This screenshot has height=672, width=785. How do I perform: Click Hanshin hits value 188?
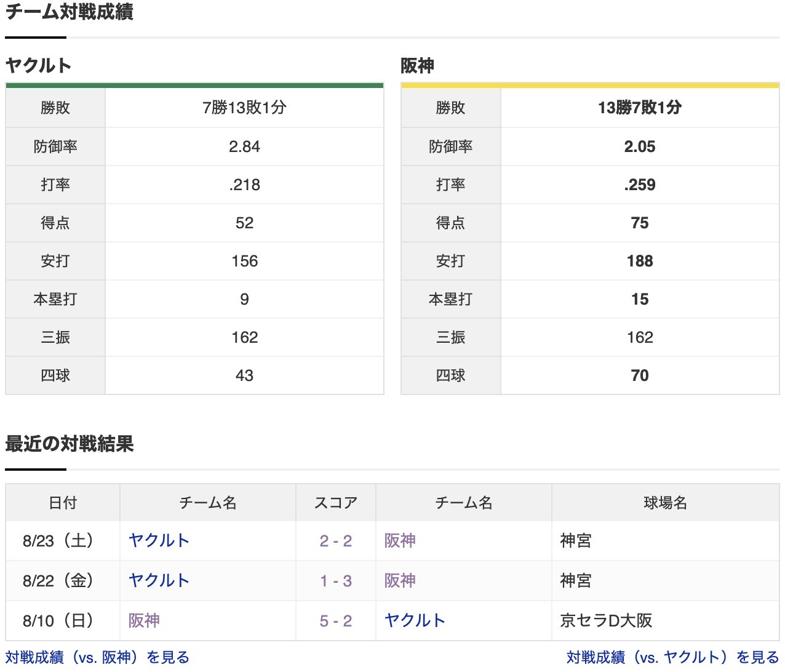640,261
